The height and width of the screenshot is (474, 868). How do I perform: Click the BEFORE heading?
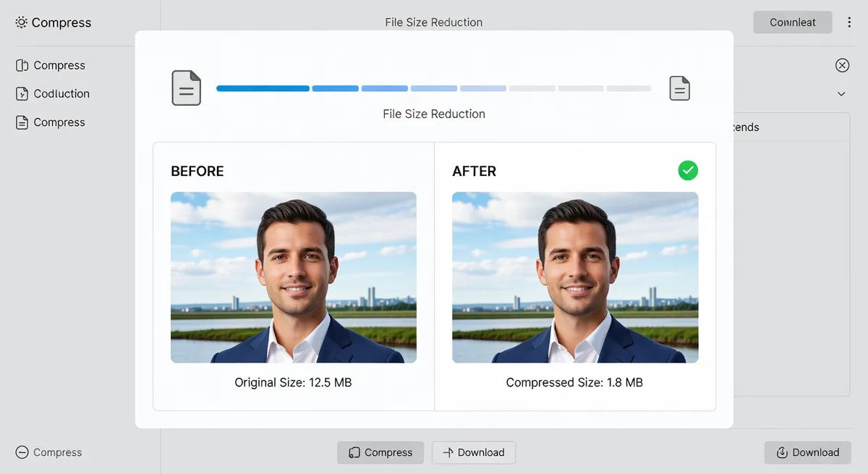pos(197,172)
